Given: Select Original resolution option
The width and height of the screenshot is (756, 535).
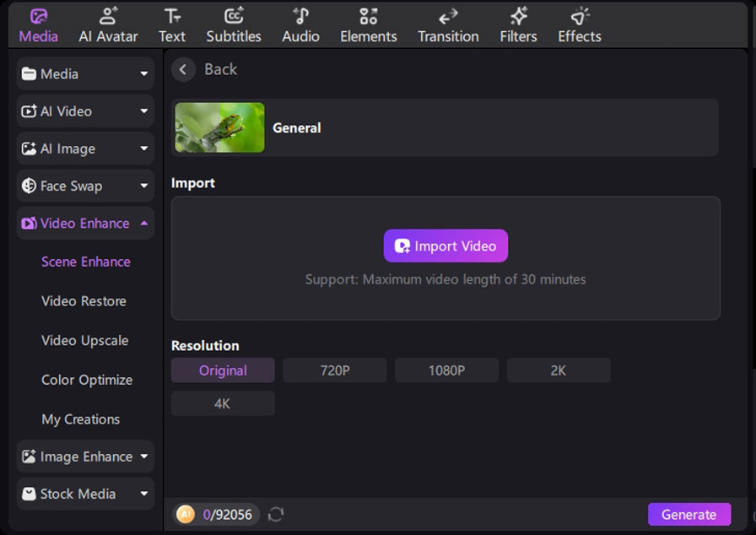Looking at the screenshot, I should [223, 370].
